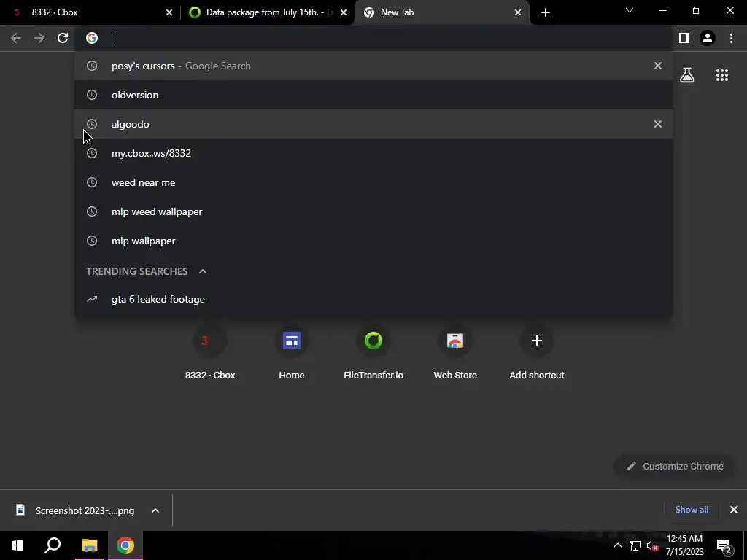Viewport: 747px width, 560px height.
Task: Open the tab search dropdown arrow
Action: click(630, 10)
